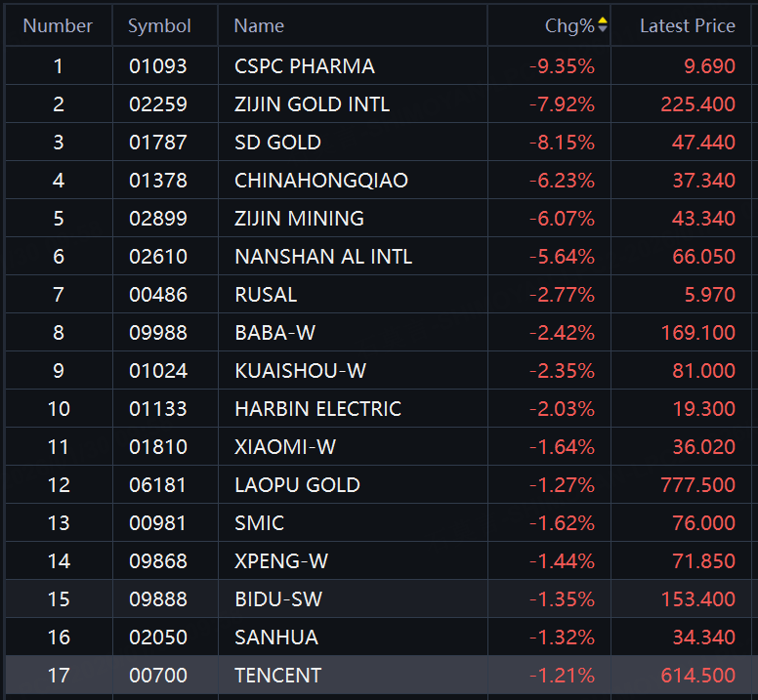
Task: Click the Chg% column header text
Action: pos(569,26)
